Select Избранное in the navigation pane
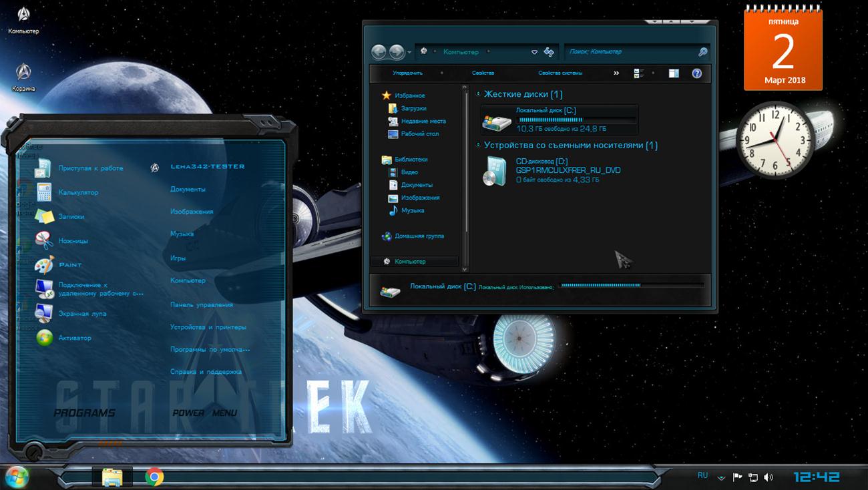Viewport: 868px width, 490px height. pos(409,95)
